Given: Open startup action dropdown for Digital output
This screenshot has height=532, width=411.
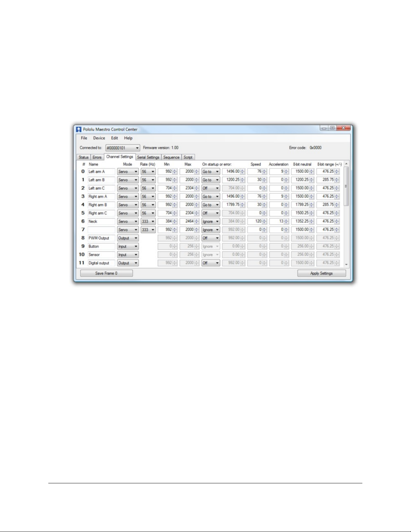Looking at the screenshot, I should [x=211, y=263].
